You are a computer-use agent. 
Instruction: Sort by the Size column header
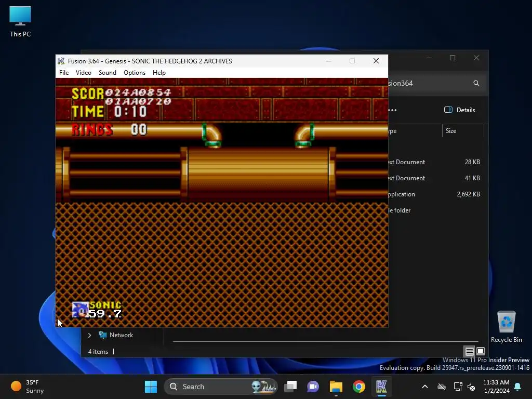[x=463, y=131]
